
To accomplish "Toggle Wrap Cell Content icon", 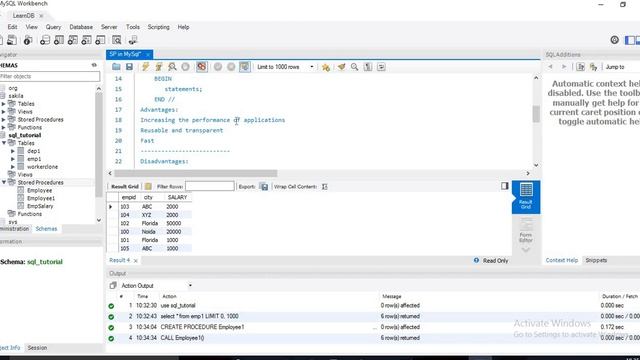I will [x=324, y=187].
